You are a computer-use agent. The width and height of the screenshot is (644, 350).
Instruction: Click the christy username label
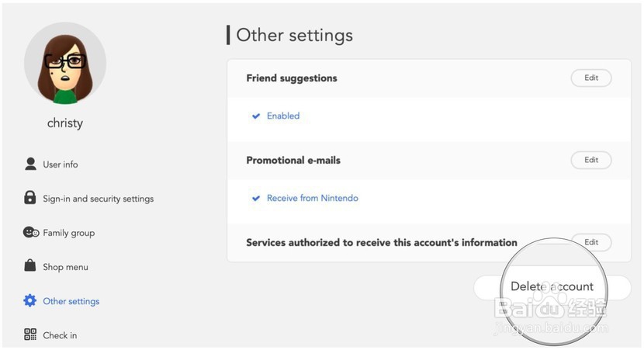(65, 123)
